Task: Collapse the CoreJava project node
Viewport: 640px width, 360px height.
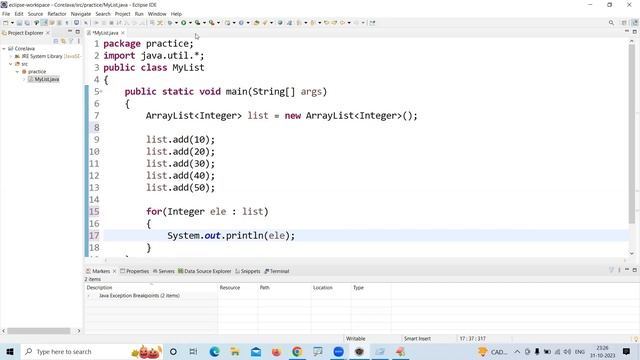Action: pyautogui.click(x=4, y=49)
